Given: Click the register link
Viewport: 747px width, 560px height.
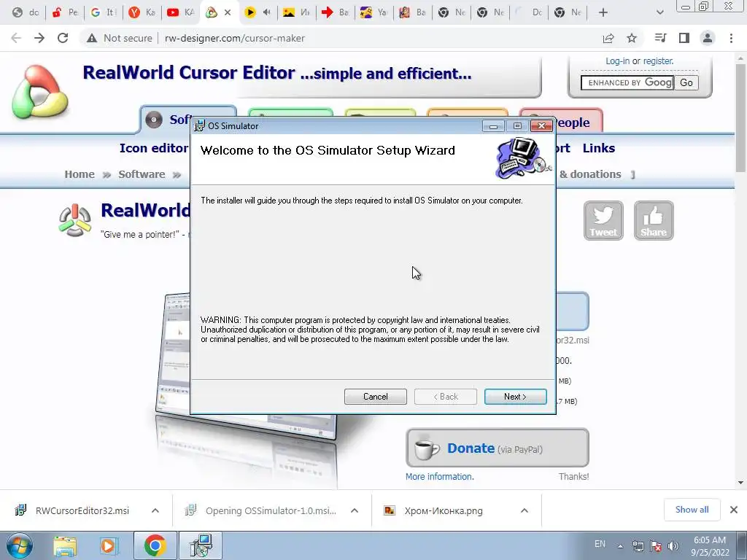Looking at the screenshot, I should [x=659, y=61].
